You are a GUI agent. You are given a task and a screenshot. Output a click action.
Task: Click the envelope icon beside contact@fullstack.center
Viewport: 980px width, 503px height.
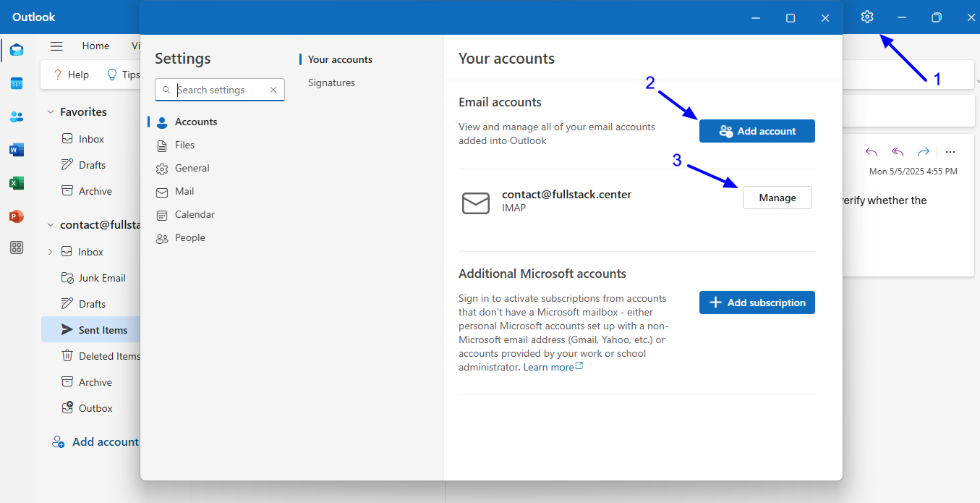[x=476, y=203]
